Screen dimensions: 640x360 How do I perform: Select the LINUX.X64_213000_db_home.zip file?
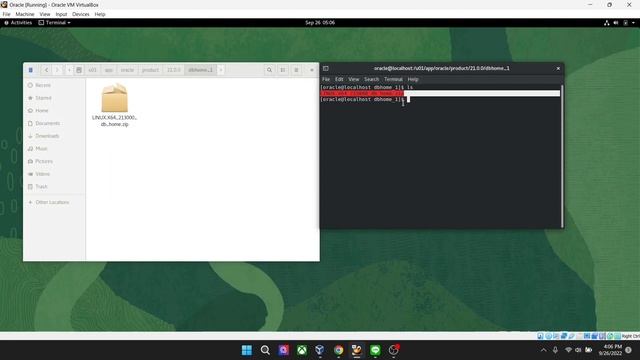coord(114,105)
